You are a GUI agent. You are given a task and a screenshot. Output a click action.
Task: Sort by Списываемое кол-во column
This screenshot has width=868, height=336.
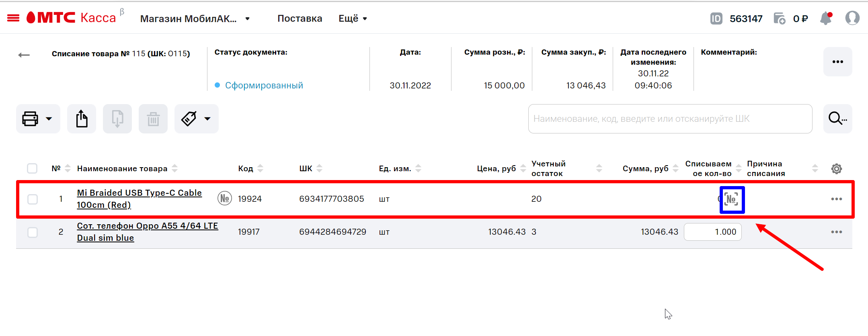(739, 168)
